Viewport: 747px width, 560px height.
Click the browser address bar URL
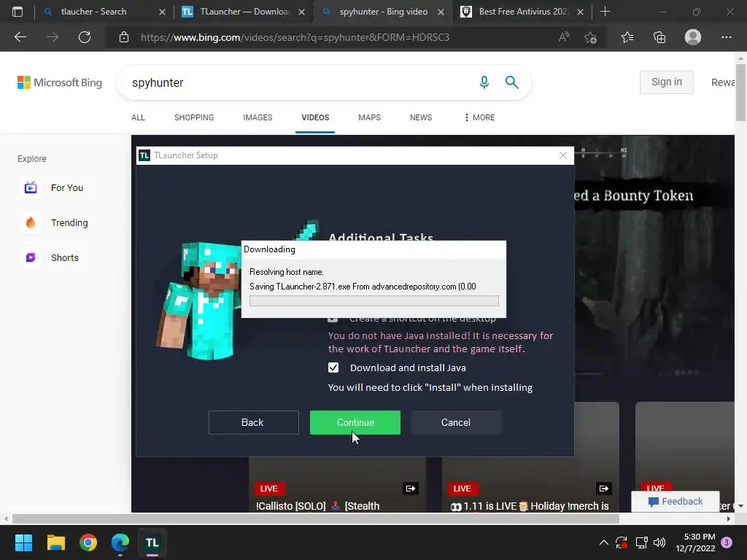click(x=295, y=37)
